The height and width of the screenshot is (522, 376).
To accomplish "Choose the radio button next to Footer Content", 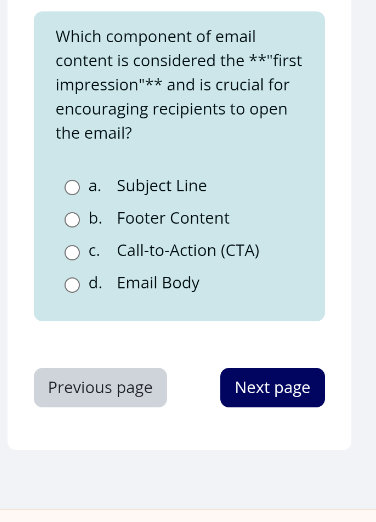I will pyautogui.click(x=72, y=220).
